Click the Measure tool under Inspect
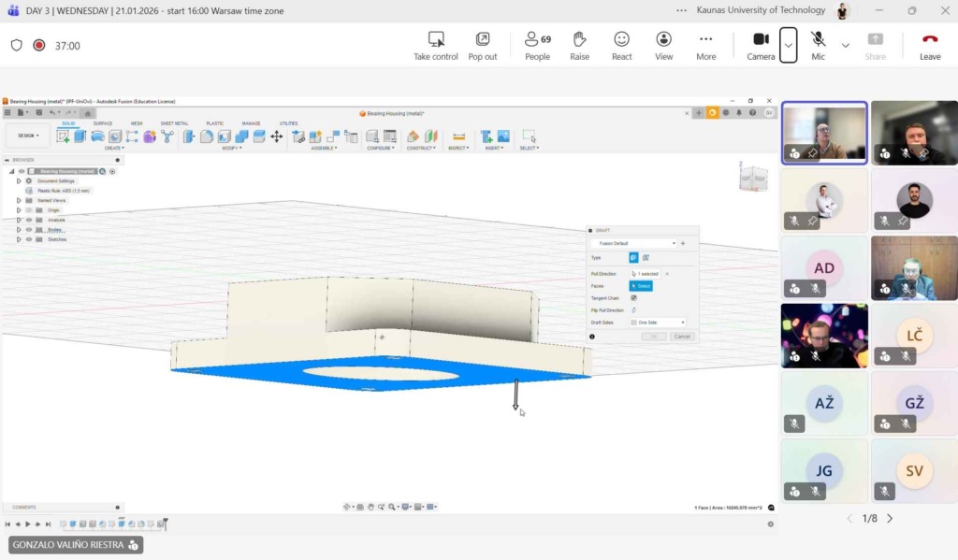This screenshot has height=560, width=958. point(458,136)
